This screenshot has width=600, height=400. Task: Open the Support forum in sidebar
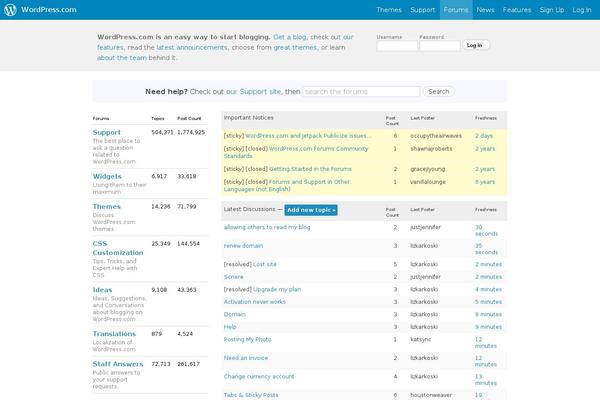coord(106,132)
